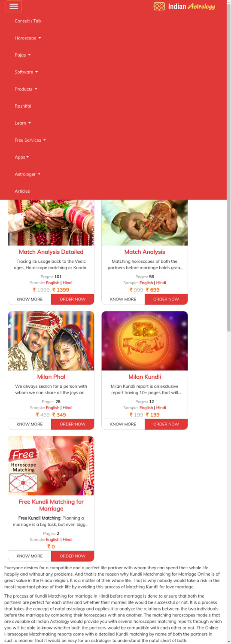Collapse the hamburger navigation menu
231x644 pixels.
click(x=14, y=6)
